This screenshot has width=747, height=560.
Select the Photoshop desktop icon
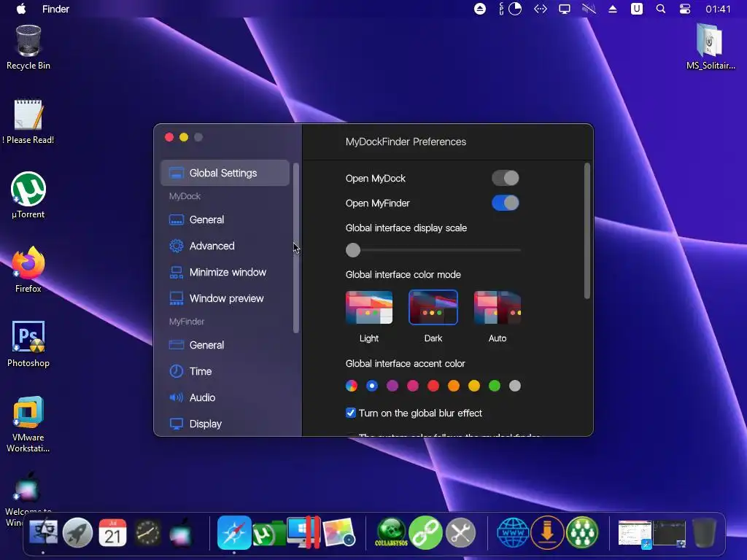pos(28,344)
